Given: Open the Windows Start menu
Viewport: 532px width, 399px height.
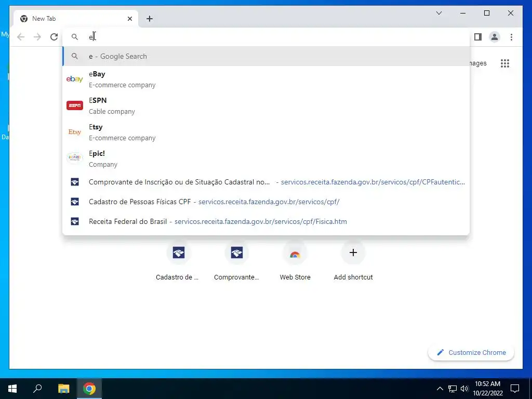Looking at the screenshot, I should pyautogui.click(x=12, y=389).
